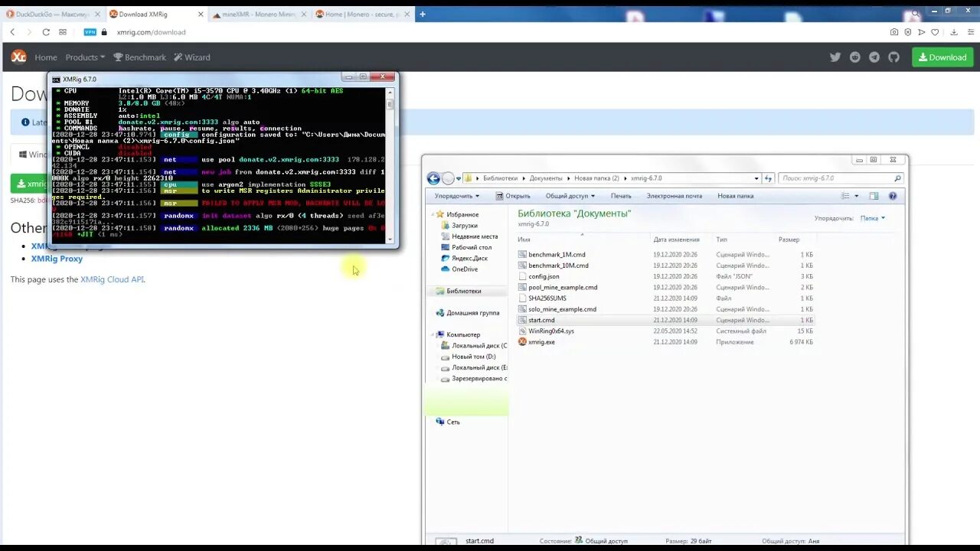Bookmark page with the heart icon
This screenshot has height=551, width=980.
[935, 32]
